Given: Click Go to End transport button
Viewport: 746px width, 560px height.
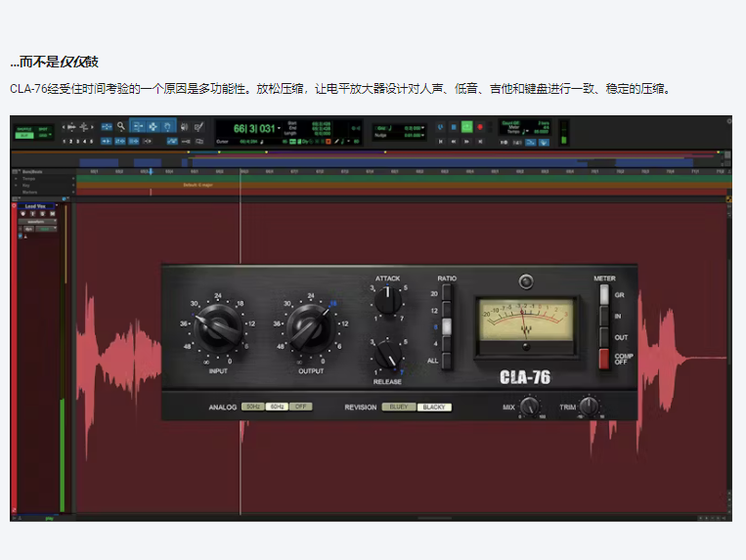Looking at the screenshot, I should pyautogui.click(x=480, y=142).
